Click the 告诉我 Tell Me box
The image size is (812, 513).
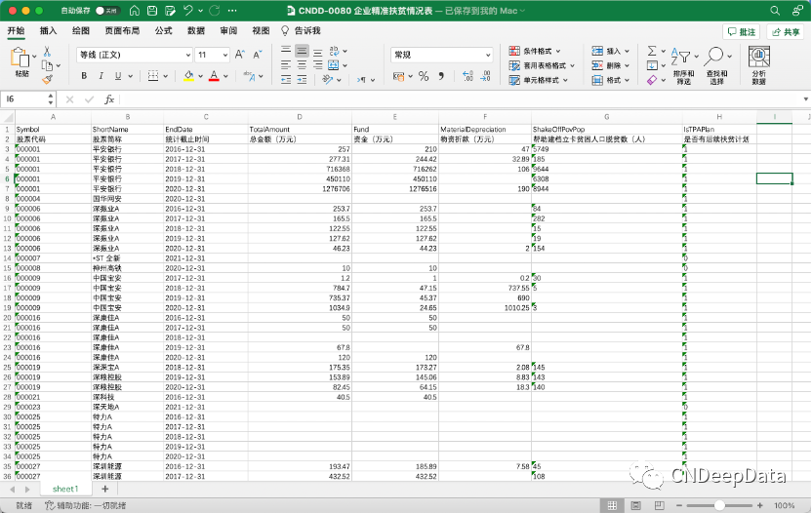click(301, 30)
